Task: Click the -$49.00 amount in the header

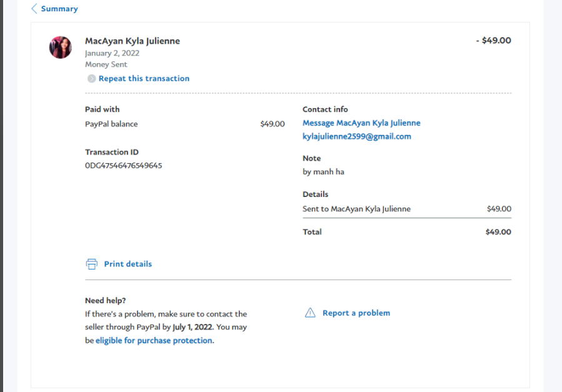Action: point(493,41)
